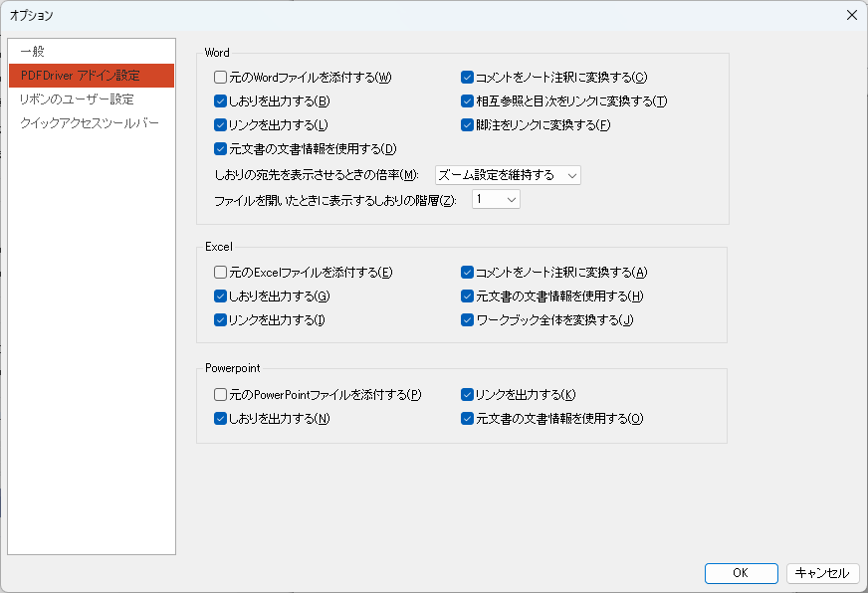Screen dimensions: 868x593
Task: Close the オプション dialog
Action: [x=852, y=15]
